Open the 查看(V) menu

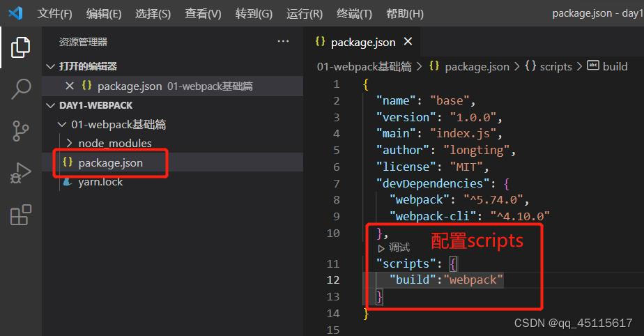tap(203, 13)
